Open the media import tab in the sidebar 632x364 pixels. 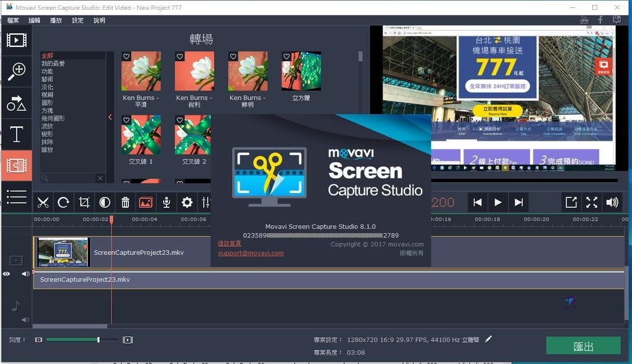(x=17, y=40)
